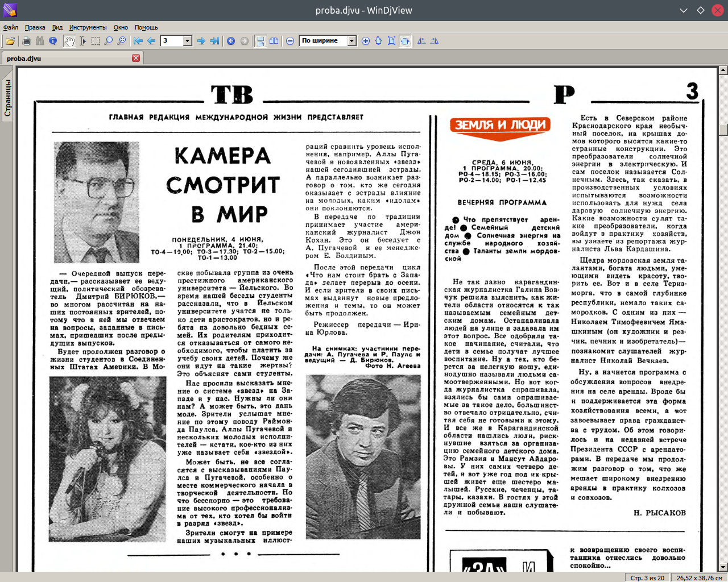Image resolution: width=728 pixels, height=582 pixels.
Task: Toggle facing pages layout
Action: pos(274,41)
